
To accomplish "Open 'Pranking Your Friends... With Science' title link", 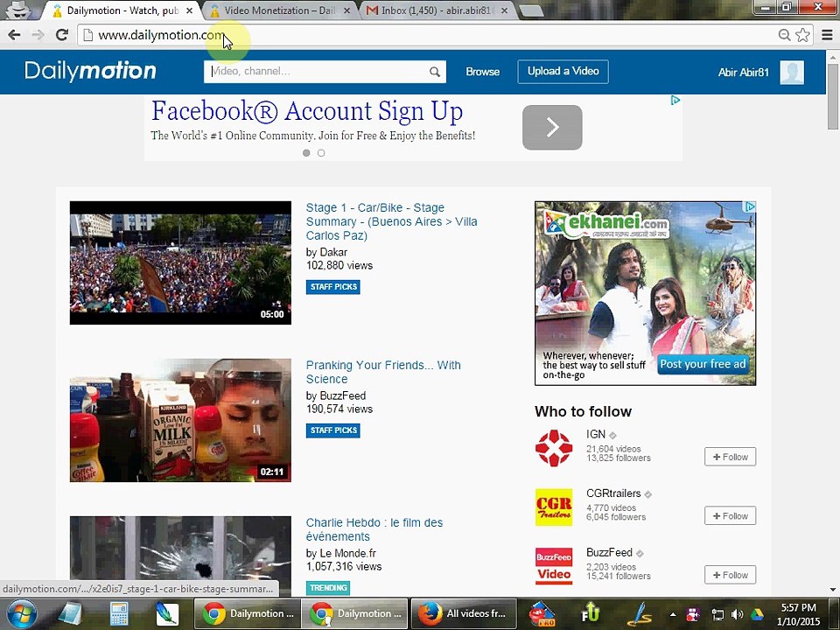I will [383, 372].
